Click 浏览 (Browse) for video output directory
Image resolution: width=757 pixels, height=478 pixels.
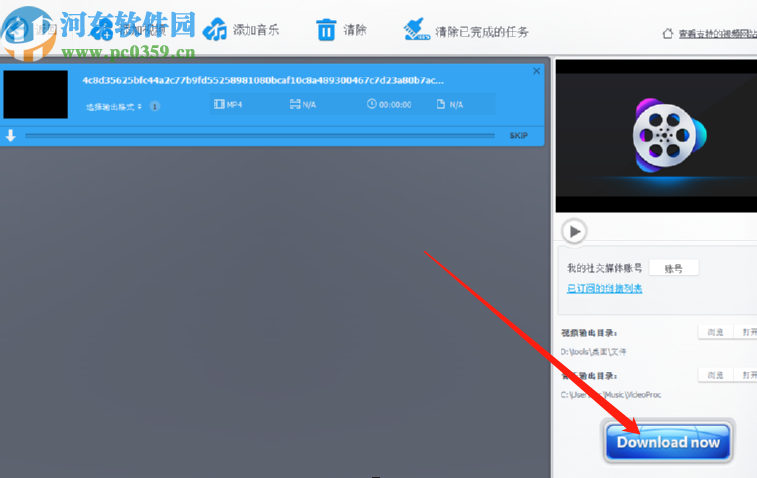tap(715, 332)
